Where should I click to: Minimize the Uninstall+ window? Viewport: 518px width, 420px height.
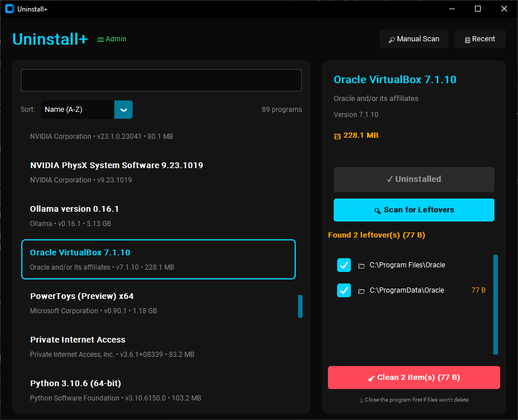click(452, 9)
